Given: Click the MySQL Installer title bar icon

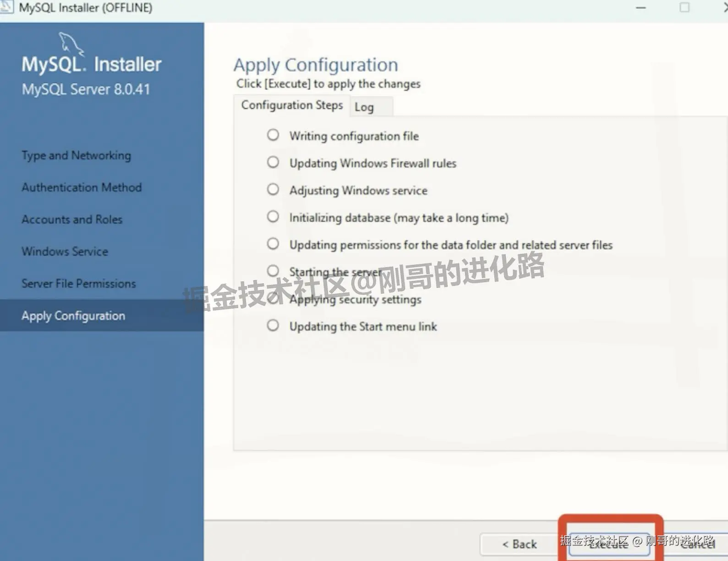Looking at the screenshot, I should click(x=6, y=6).
